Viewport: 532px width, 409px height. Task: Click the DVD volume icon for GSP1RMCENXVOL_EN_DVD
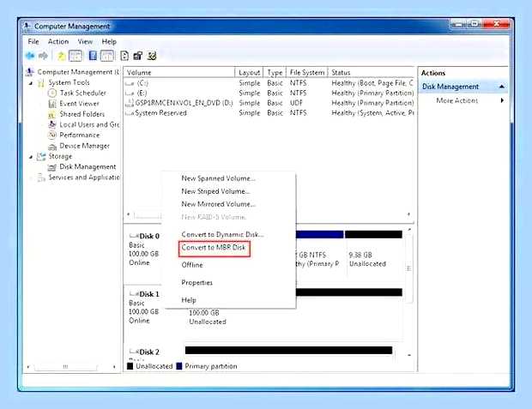click(130, 103)
